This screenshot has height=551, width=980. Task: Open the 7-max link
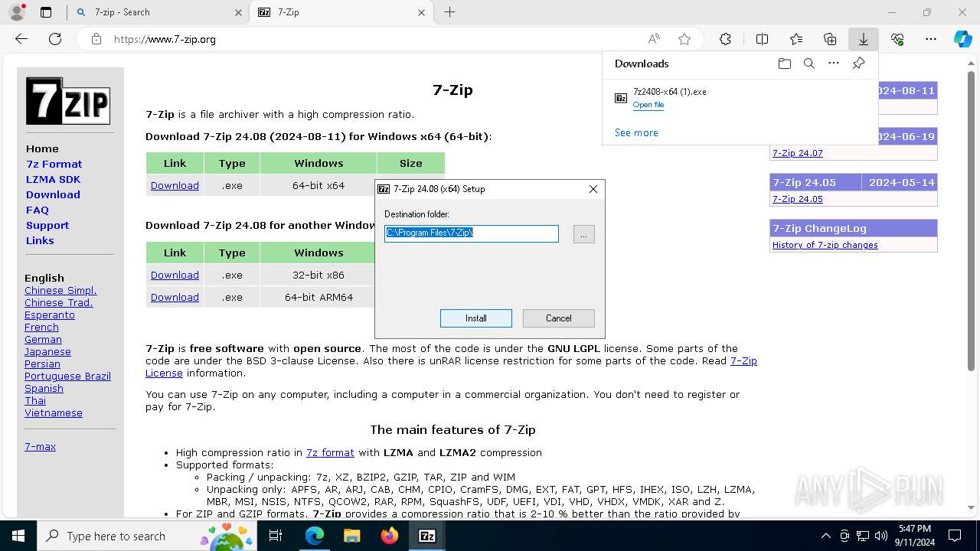pos(40,446)
